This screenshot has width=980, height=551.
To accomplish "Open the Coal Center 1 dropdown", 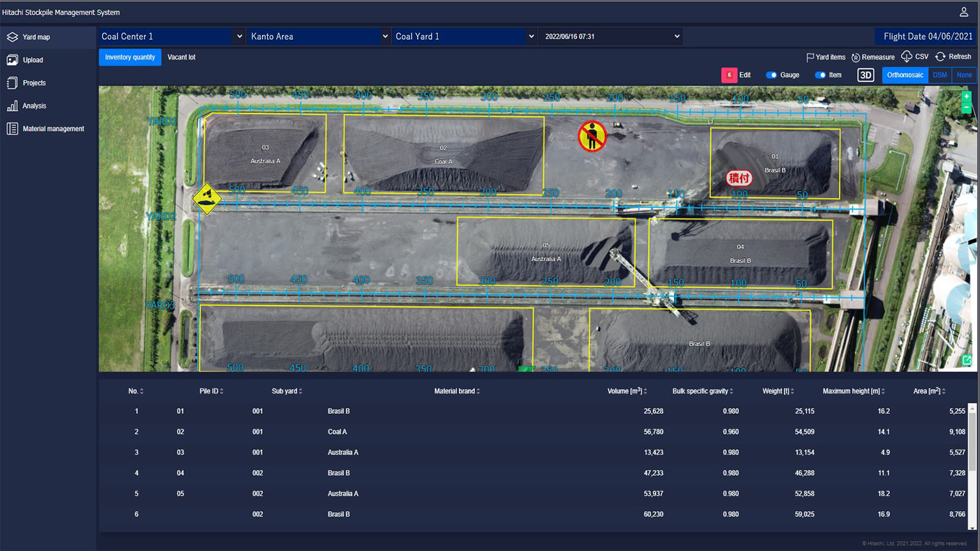I will pos(171,36).
